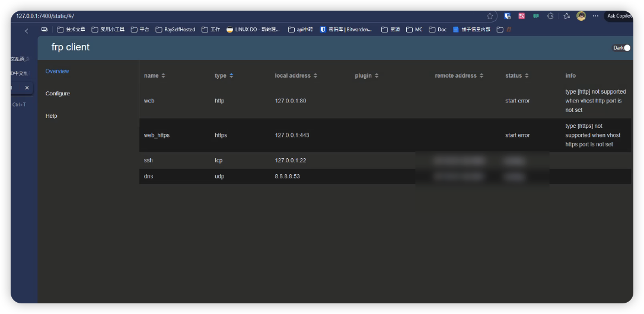Bookmark this page with star icon
Screen dimensions: 644x314
click(490, 16)
